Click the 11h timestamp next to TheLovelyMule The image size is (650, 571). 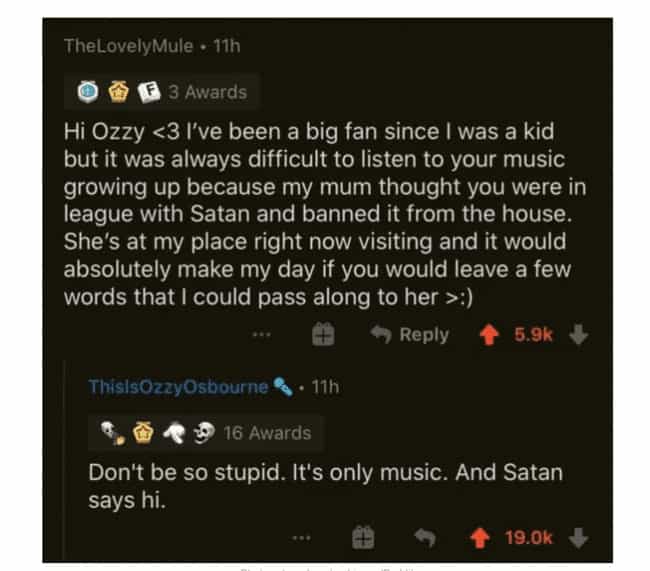click(x=228, y=45)
